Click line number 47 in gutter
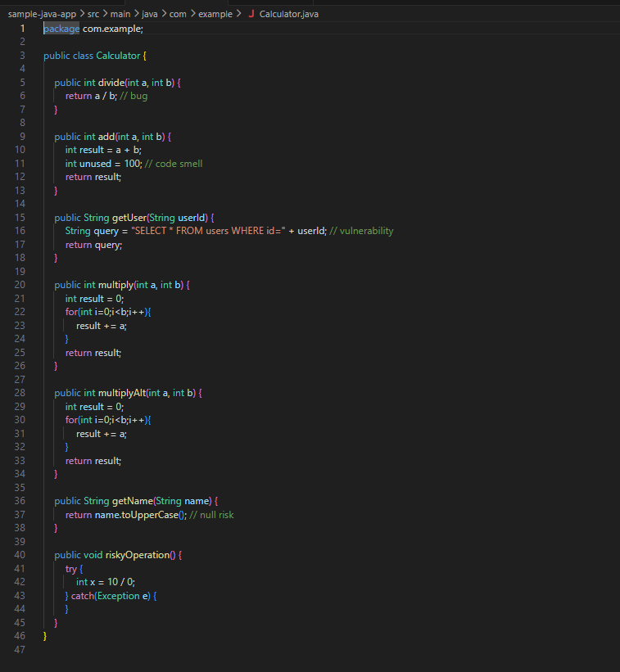The height and width of the screenshot is (672, 620). pyautogui.click(x=20, y=650)
